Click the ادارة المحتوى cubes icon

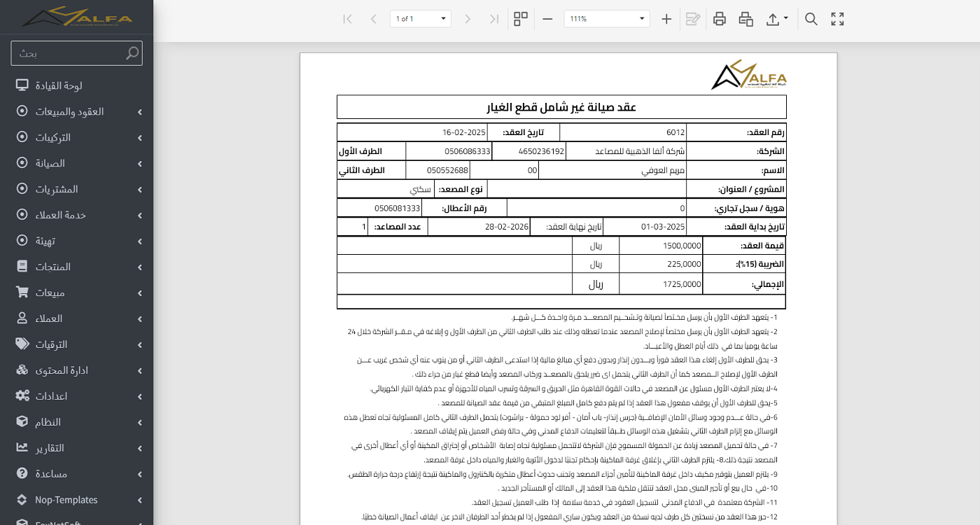click(22, 370)
